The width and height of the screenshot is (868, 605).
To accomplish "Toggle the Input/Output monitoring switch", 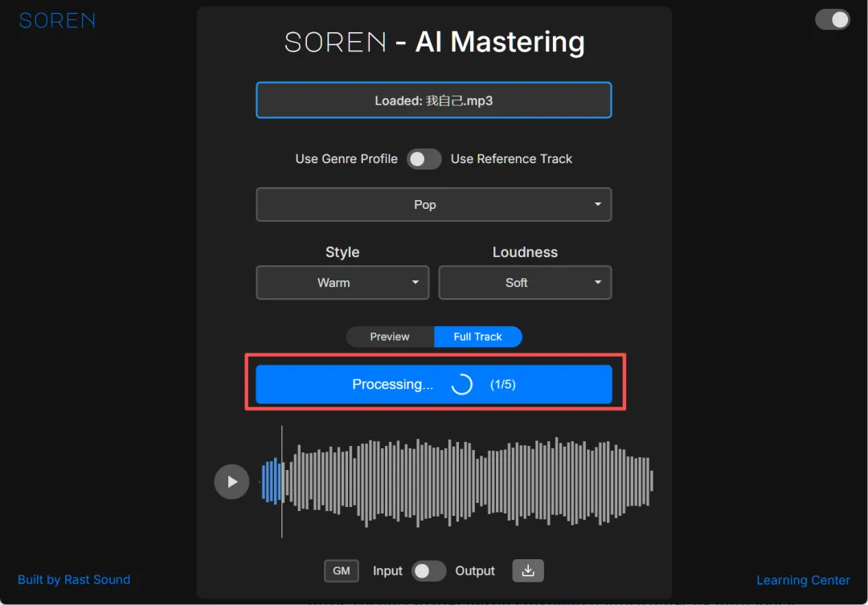I will coord(428,570).
